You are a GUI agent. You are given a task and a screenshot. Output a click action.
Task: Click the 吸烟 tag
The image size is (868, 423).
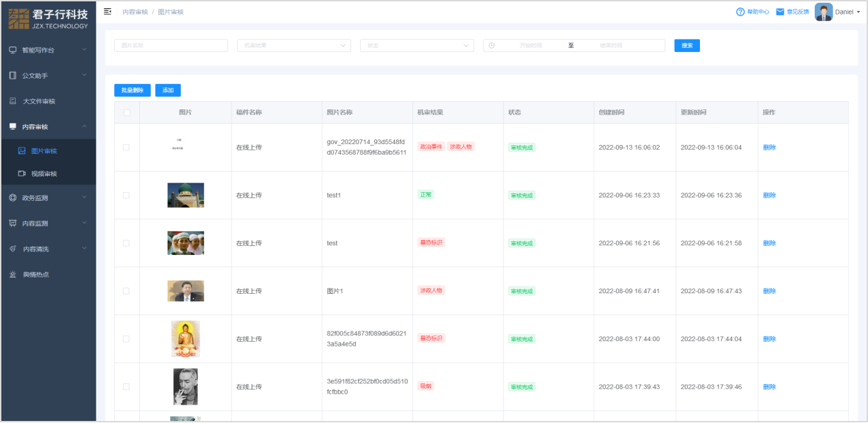click(x=425, y=386)
